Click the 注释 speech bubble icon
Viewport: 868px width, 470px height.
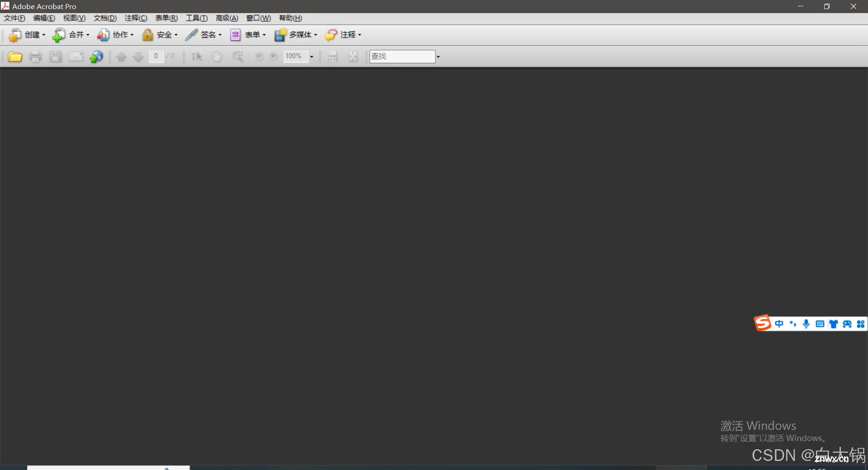point(331,35)
